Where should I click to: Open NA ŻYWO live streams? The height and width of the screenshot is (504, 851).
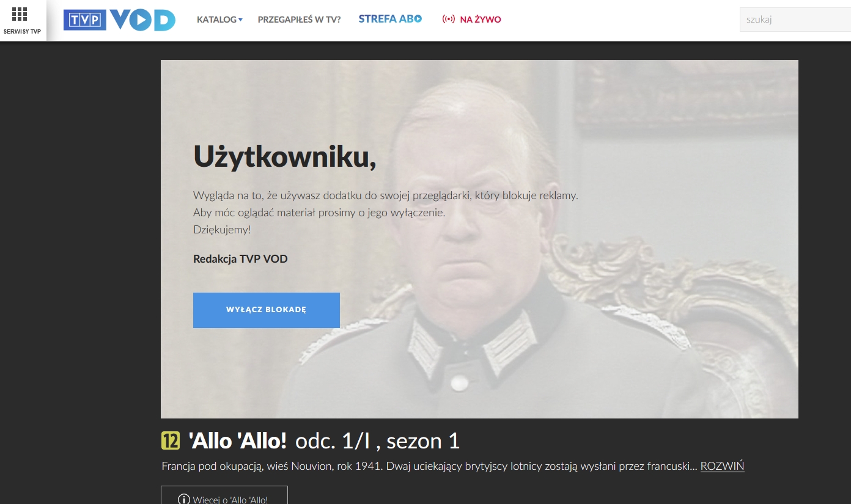pos(471,20)
